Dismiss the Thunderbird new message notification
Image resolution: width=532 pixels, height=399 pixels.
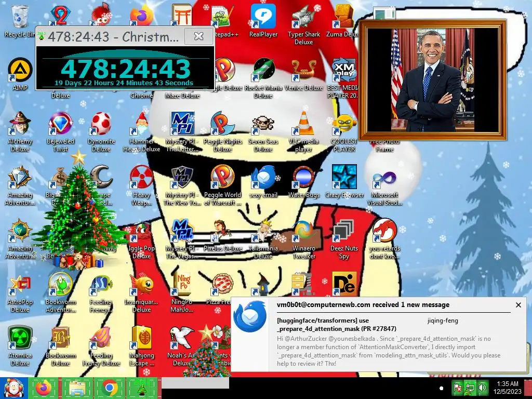[x=518, y=305]
